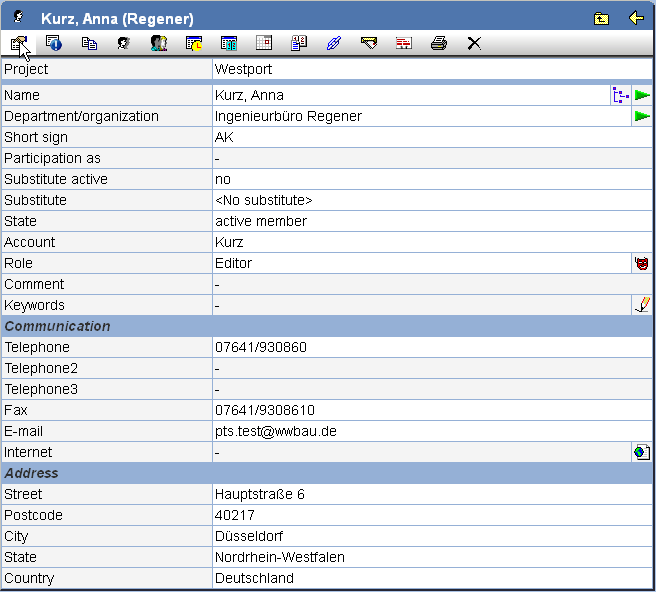Open the globe icon in Internet row
Viewport: 656px width, 592px height.
tap(642, 452)
